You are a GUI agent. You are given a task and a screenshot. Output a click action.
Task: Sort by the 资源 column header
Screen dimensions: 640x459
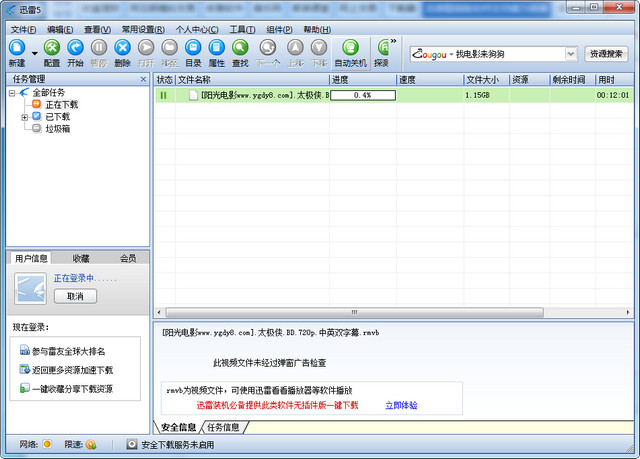pos(529,80)
